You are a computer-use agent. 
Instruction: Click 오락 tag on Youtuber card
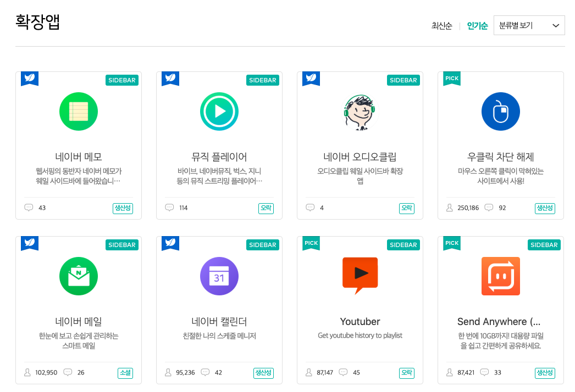407,373
